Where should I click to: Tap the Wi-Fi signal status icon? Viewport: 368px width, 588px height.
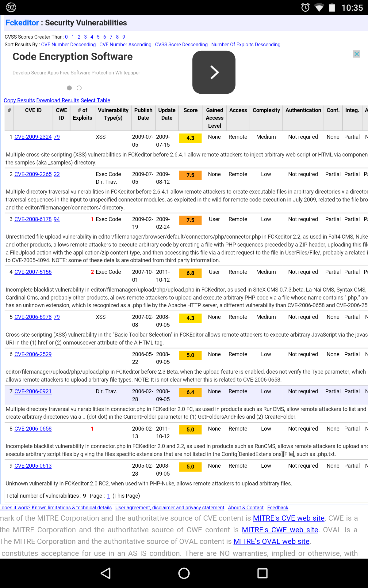pyautogui.click(x=319, y=7)
